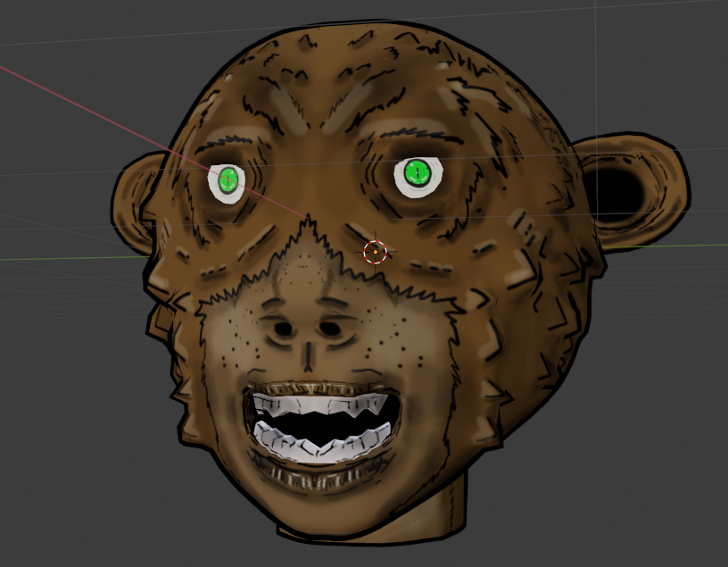The image size is (728, 567).
Task: Click the red-white 3D cursor crosshair
Action: [375, 252]
